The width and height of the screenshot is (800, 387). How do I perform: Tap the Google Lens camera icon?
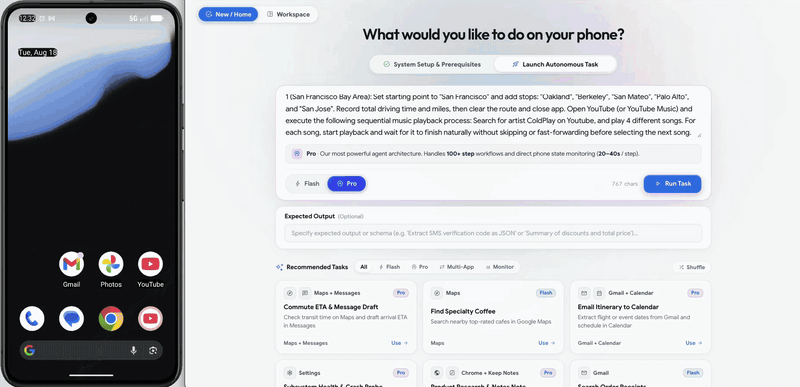pyautogui.click(x=152, y=350)
